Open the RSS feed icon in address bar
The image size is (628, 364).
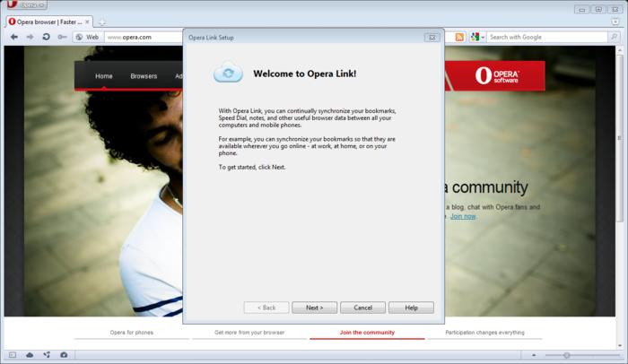pyautogui.click(x=459, y=37)
